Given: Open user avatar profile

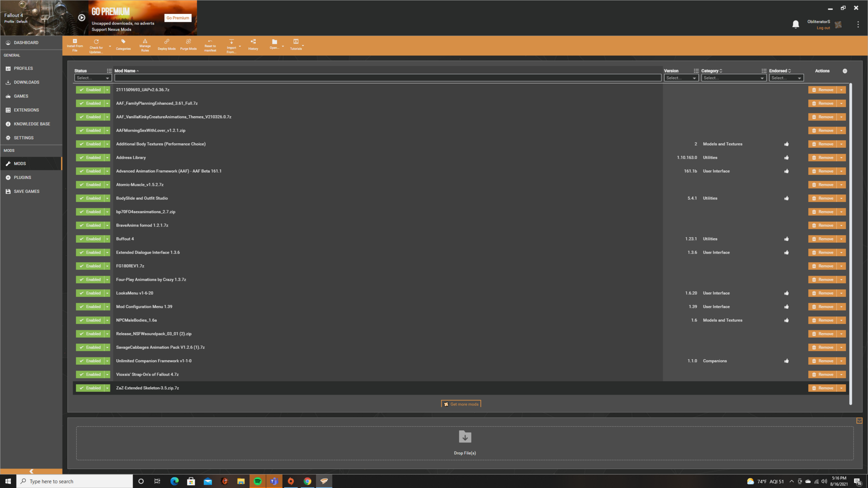Looking at the screenshot, I should click(838, 24).
